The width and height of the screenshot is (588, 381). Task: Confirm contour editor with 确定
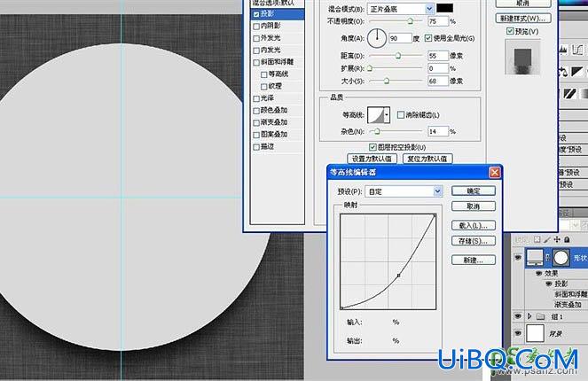click(x=474, y=190)
